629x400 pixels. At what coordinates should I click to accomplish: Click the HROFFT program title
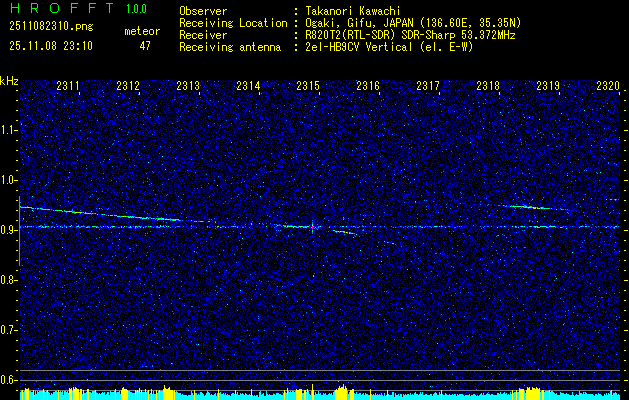tap(62, 8)
